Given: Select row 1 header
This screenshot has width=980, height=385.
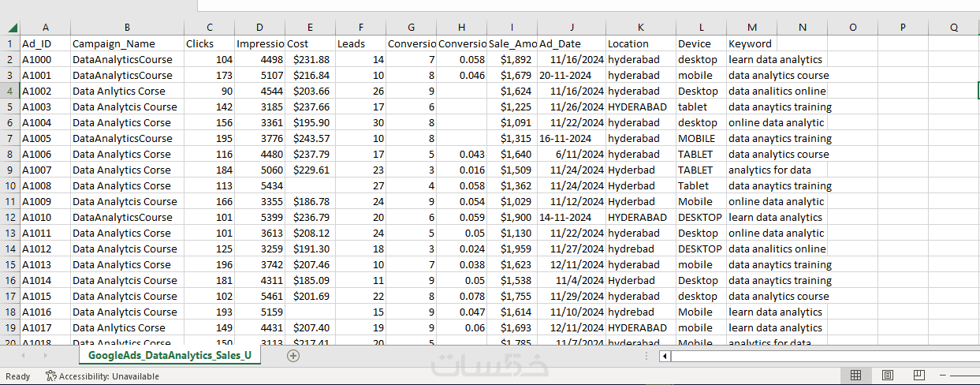Looking at the screenshot, I should (10, 43).
